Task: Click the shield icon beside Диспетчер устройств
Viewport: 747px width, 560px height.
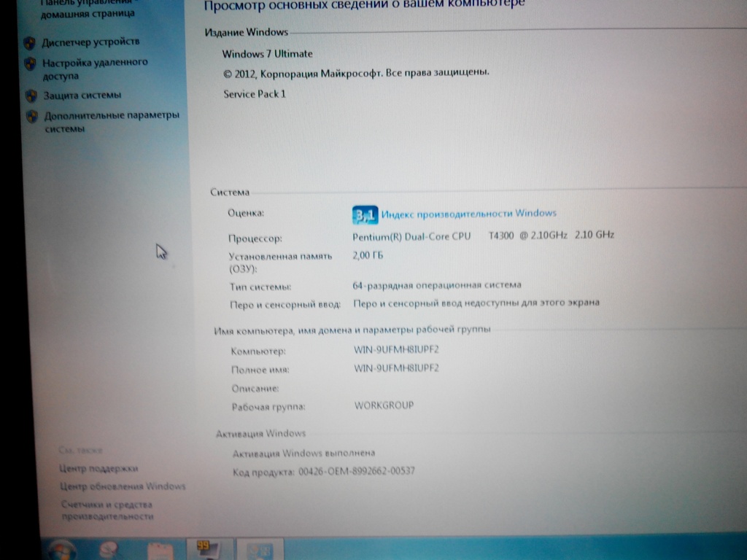Action: [30, 42]
